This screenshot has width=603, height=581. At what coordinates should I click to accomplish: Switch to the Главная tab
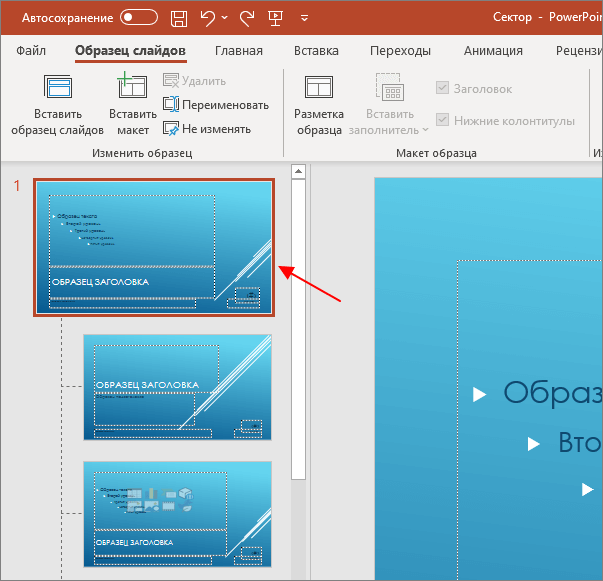point(239,51)
